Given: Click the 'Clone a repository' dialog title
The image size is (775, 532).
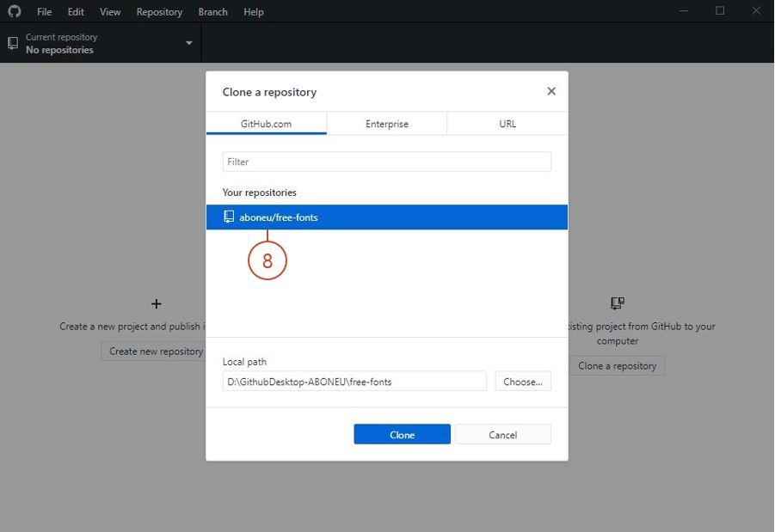Looking at the screenshot, I should click(x=269, y=92).
